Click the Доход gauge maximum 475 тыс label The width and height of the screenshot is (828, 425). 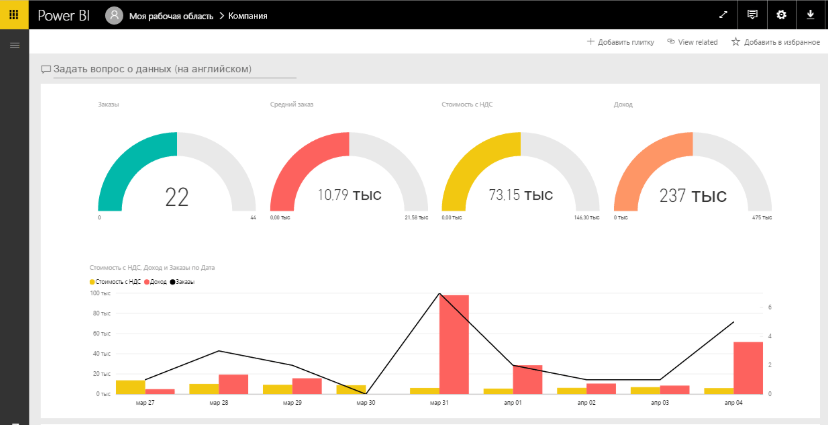[761, 218]
